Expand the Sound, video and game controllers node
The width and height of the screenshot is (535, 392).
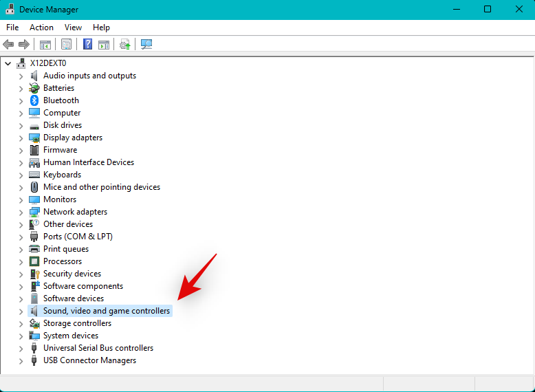(21, 312)
